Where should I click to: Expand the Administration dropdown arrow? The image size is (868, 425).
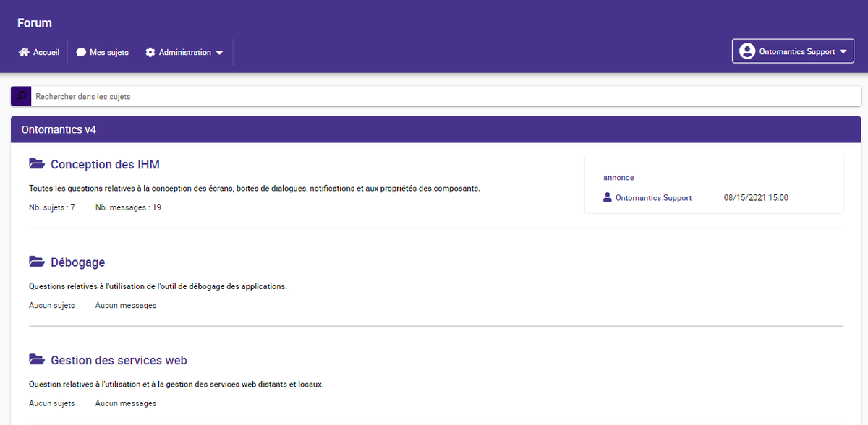click(x=219, y=53)
